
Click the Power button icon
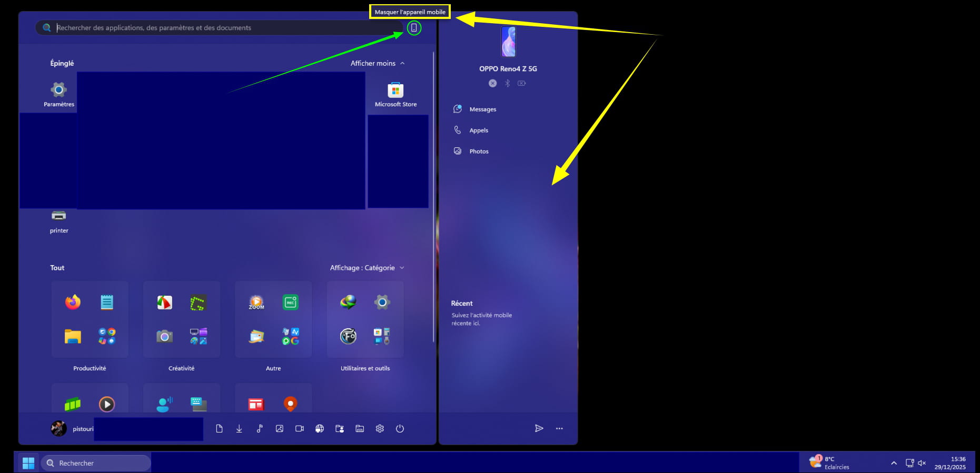pyautogui.click(x=400, y=429)
